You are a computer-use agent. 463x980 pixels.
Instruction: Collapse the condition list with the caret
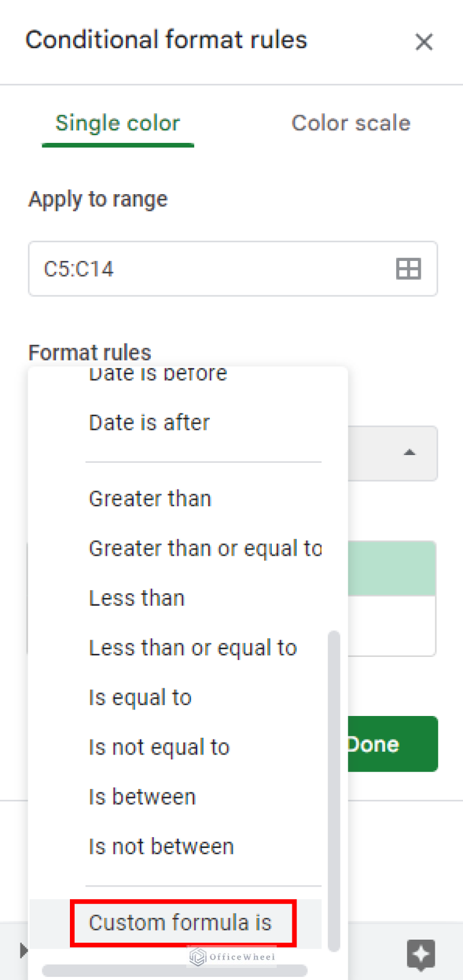click(410, 452)
